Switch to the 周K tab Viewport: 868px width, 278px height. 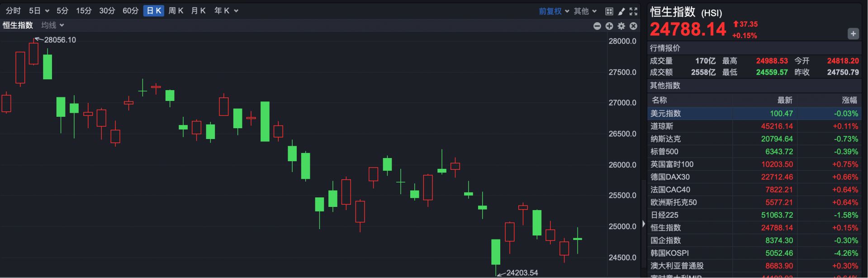click(x=175, y=11)
